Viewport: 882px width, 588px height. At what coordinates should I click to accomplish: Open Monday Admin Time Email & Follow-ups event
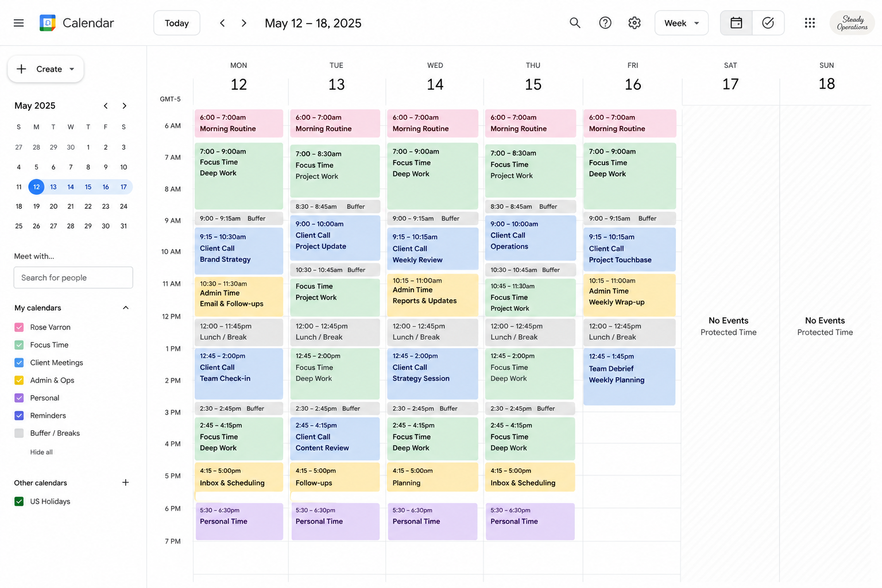pyautogui.click(x=239, y=296)
